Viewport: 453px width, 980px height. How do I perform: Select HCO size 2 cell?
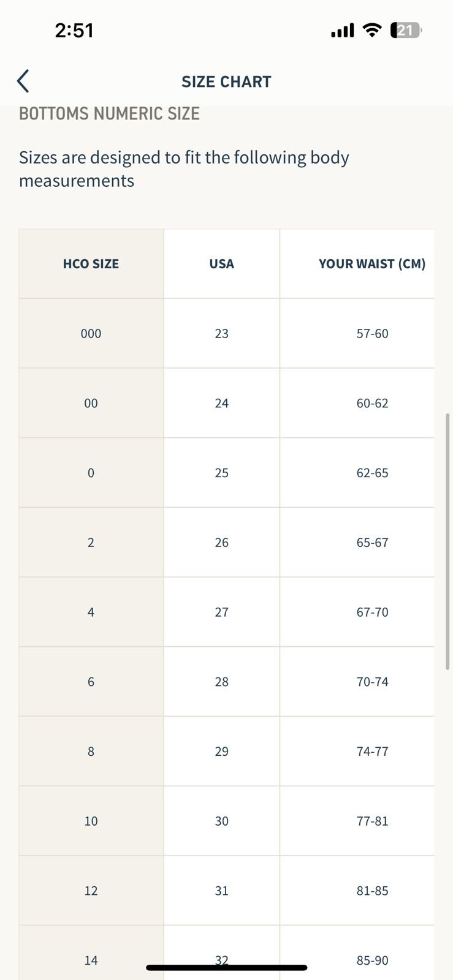[91, 543]
